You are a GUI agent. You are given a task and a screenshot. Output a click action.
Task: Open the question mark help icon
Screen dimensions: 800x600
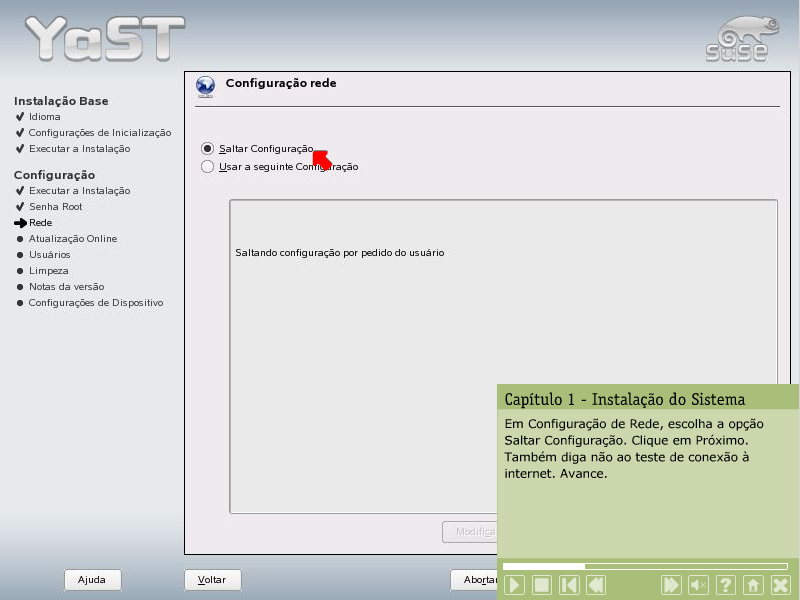pos(726,585)
